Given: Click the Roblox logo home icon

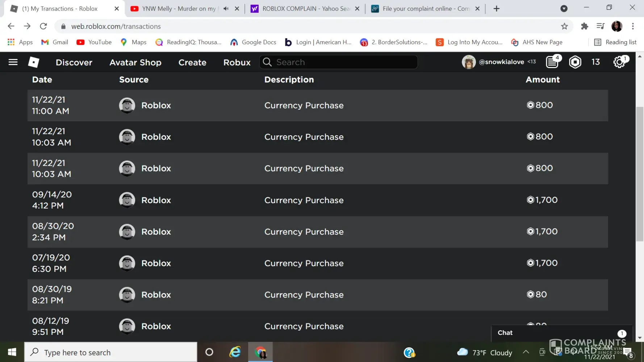Looking at the screenshot, I should [34, 62].
